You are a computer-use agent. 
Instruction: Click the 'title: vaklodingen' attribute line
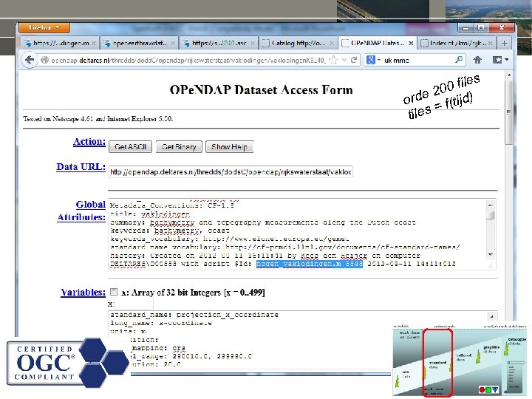[150, 214]
